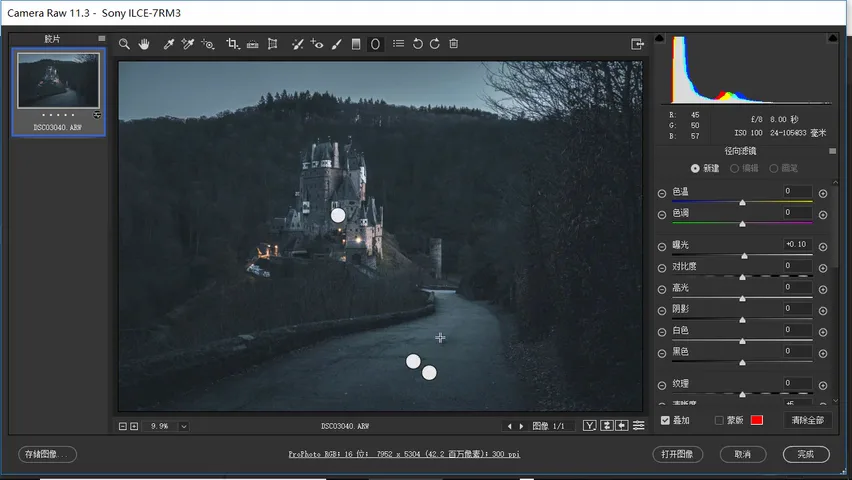Decrease 曝光 with minus button
852x480 pixels.
click(662, 247)
